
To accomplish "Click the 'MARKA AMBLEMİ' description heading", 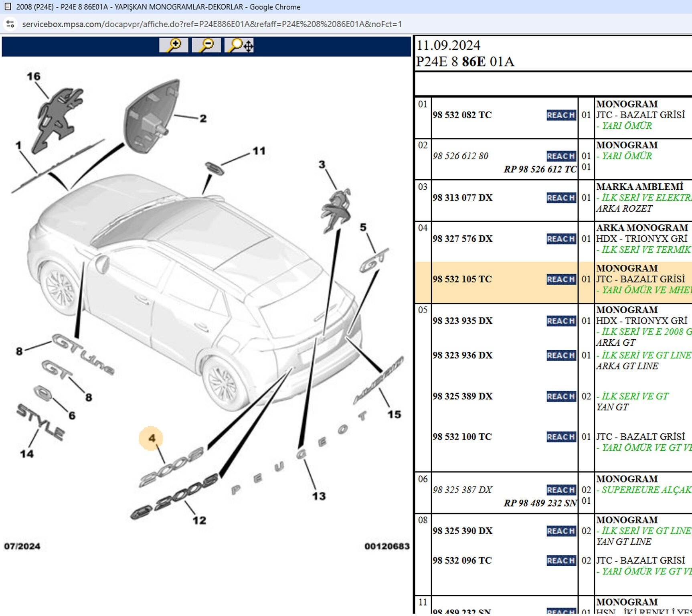I will (x=639, y=187).
